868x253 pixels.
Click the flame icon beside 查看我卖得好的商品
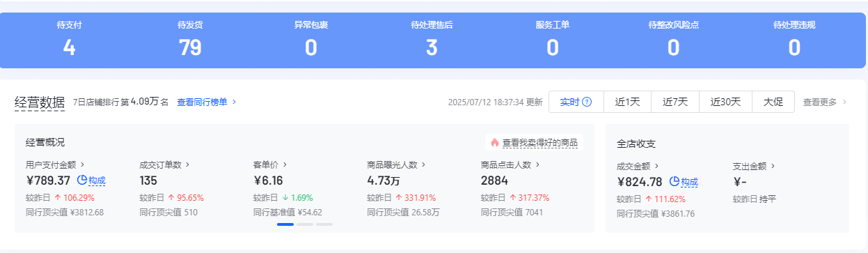click(x=494, y=143)
